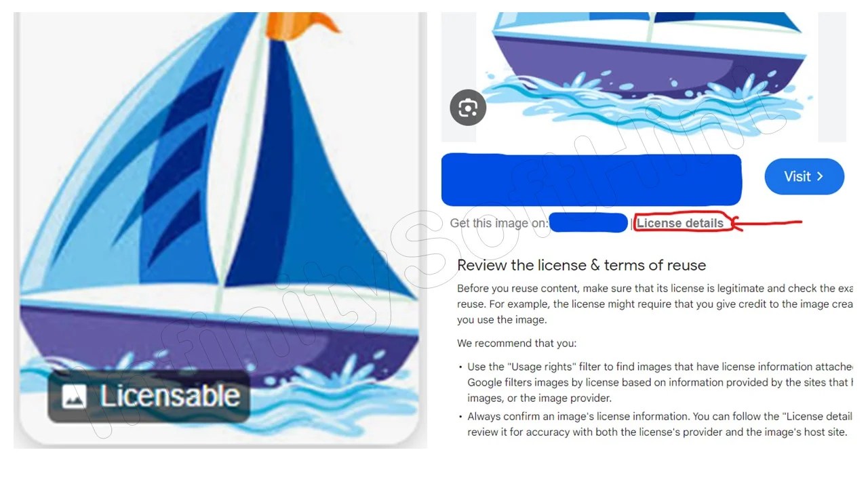Viewport: 868px width, 488px height.
Task: Click the large sailboat thumbnail on left
Action: [x=220, y=229]
